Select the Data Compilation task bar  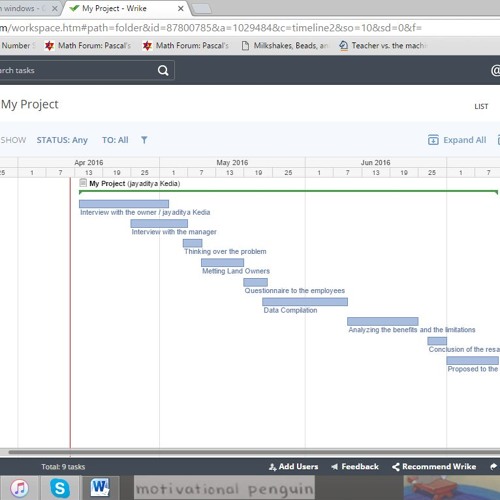pyautogui.click(x=305, y=302)
